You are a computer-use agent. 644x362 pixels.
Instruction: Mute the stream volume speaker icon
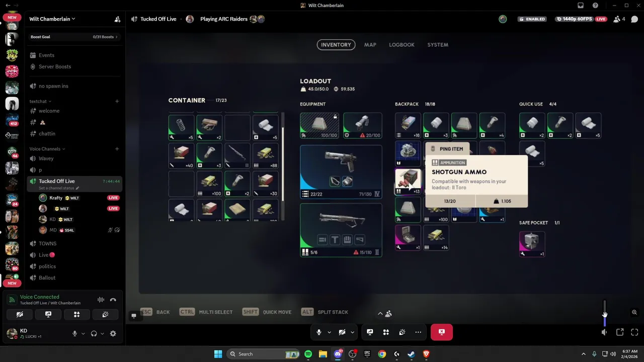[x=604, y=332]
